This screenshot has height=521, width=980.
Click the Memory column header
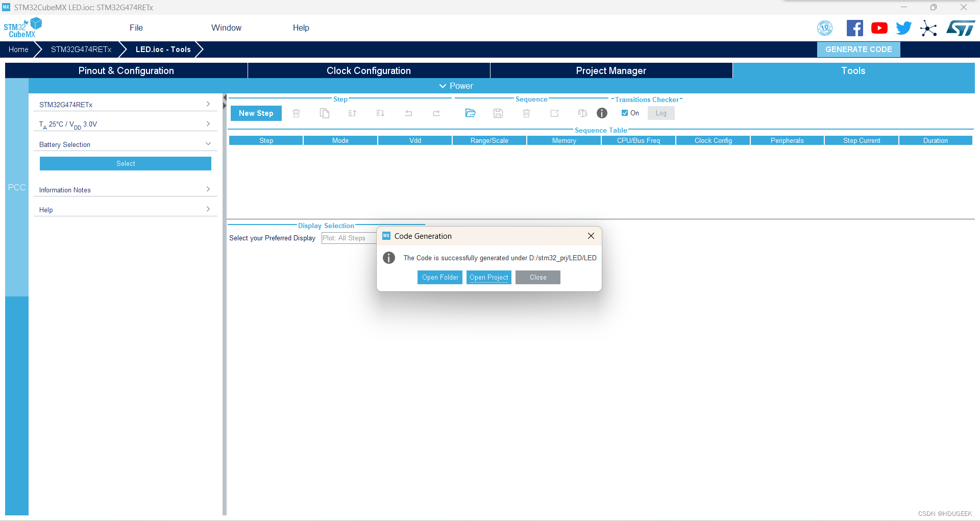pos(564,140)
